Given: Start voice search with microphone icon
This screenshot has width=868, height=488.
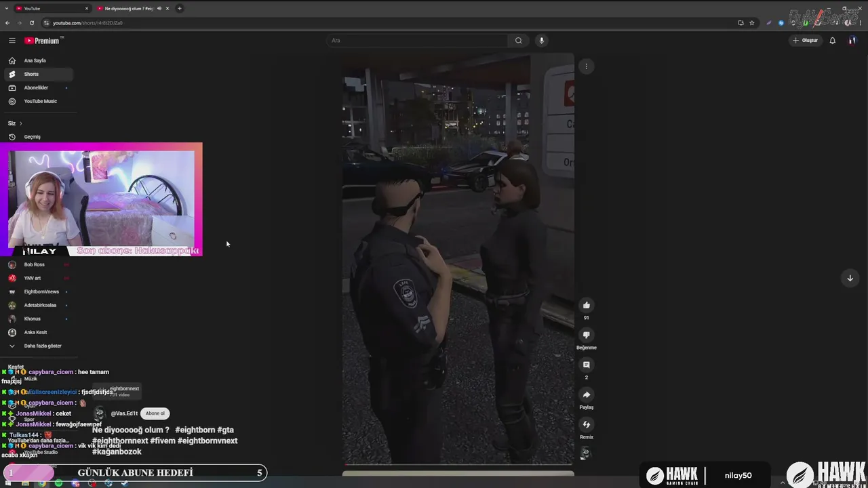Looking at the screenshot, I should coord(541,41).
